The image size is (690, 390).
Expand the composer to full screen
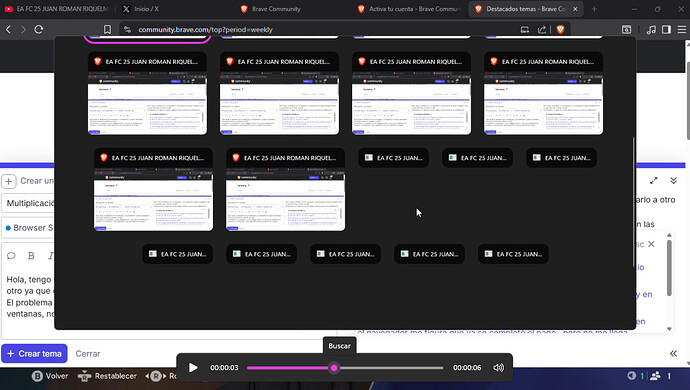(653, 180)
